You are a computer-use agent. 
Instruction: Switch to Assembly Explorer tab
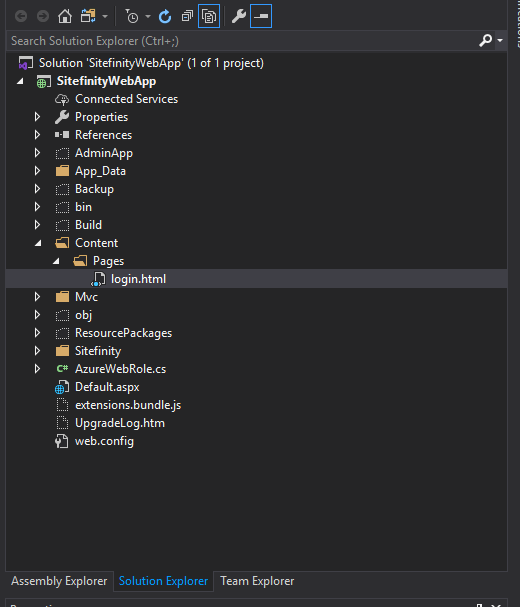[59, 581]
